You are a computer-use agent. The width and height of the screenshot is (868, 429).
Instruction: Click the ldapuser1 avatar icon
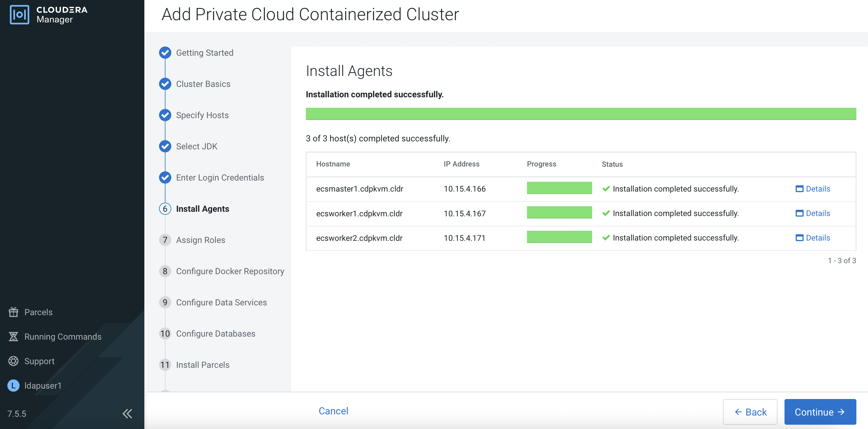(x=13, y=385)
